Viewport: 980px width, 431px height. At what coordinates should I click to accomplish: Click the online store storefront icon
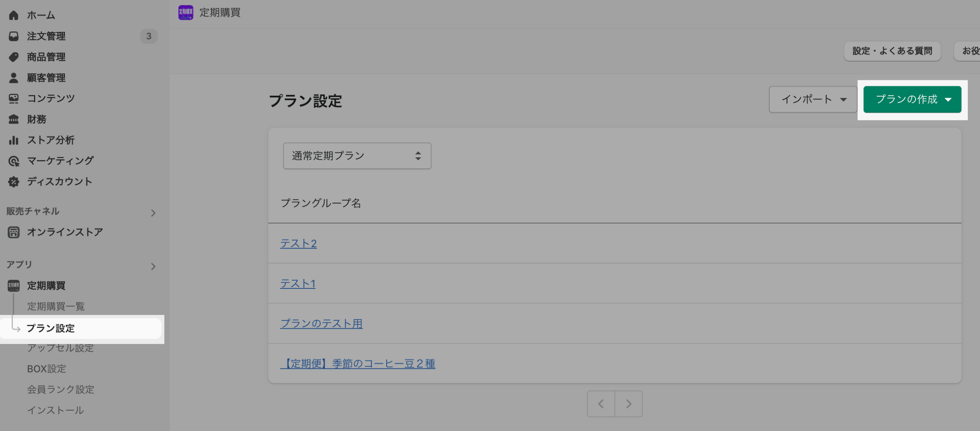[14, 232]
